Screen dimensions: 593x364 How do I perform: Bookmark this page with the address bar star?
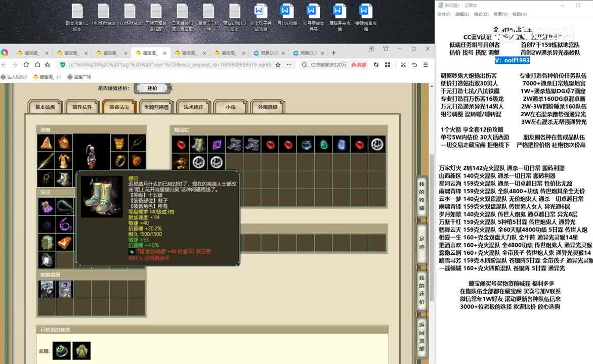click(278, 65)
